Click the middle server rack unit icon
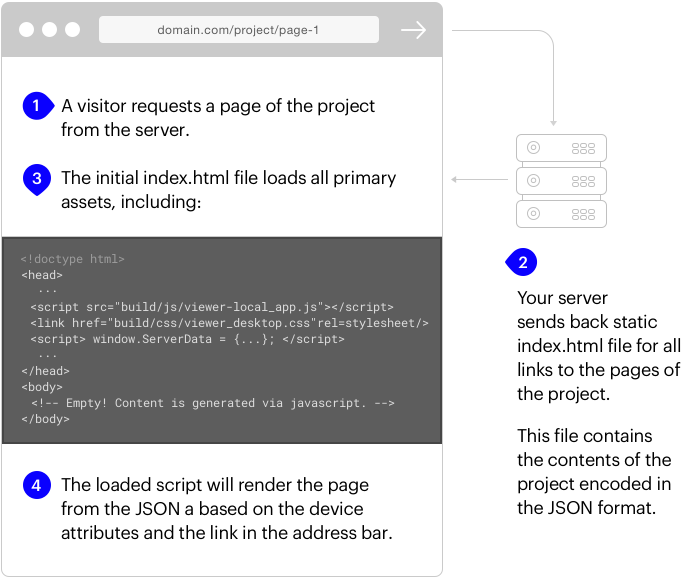700x579 pixels. pyautogui.click(x=561, y=181)
